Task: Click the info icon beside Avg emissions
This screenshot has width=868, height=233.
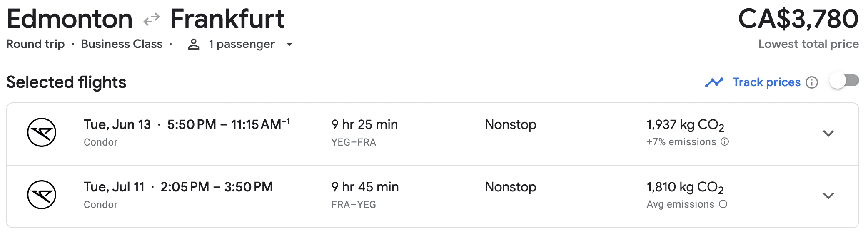Action: coord(723,204)
